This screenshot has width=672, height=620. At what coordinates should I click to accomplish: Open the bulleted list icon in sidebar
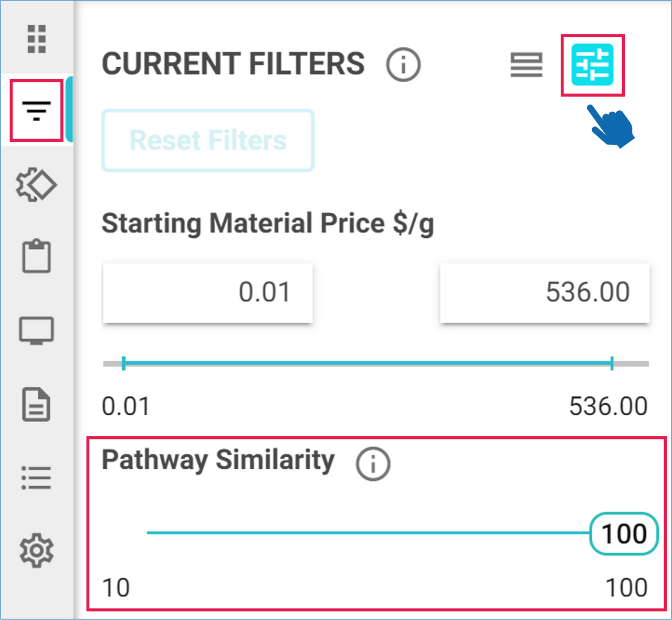point(37,478)
